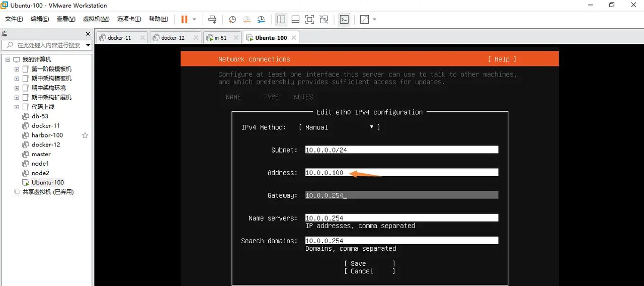
Task: Close the m-61 tab
Action: 237,38
